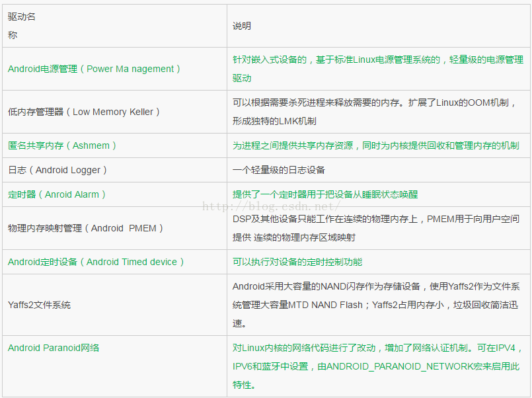
Task: Select the 低内存管理器 (Low Memory Keller) cell
Action: click(x=84, y=112)
